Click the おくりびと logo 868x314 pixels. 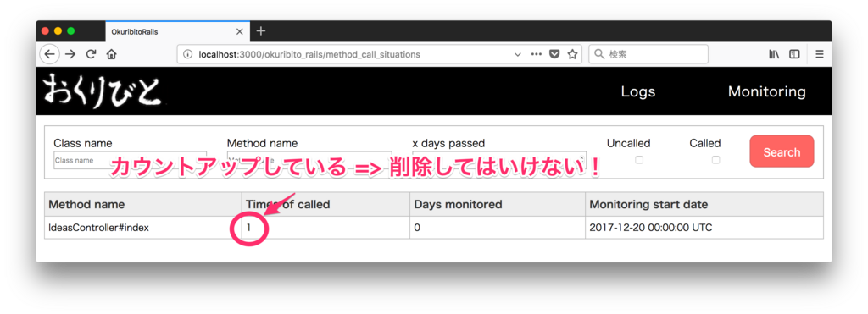[103, 91]
